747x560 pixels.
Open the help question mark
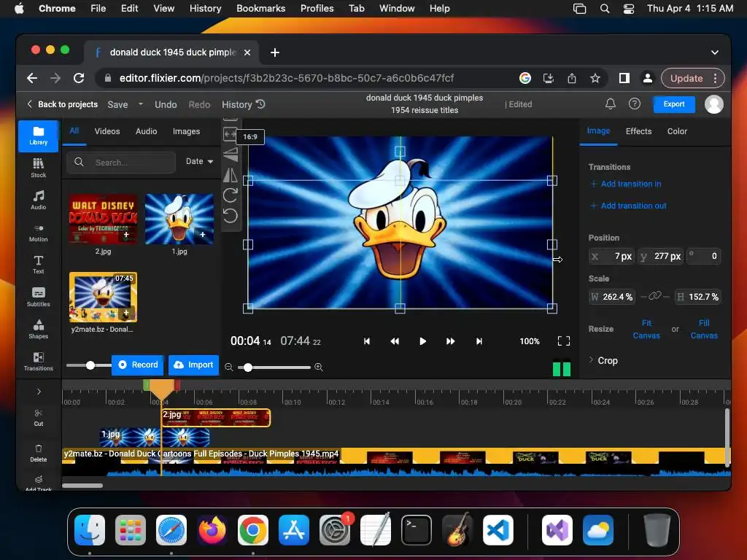pos(635,104)
